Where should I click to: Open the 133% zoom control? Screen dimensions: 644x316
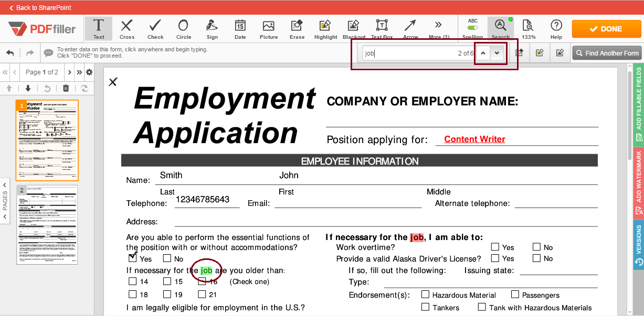point(529,29)
